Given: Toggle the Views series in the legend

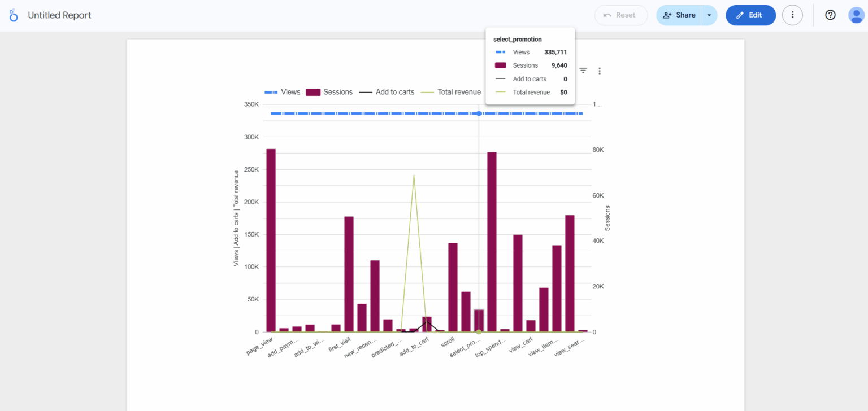Looking at the screenshot, I should click(x=283, y=92).
